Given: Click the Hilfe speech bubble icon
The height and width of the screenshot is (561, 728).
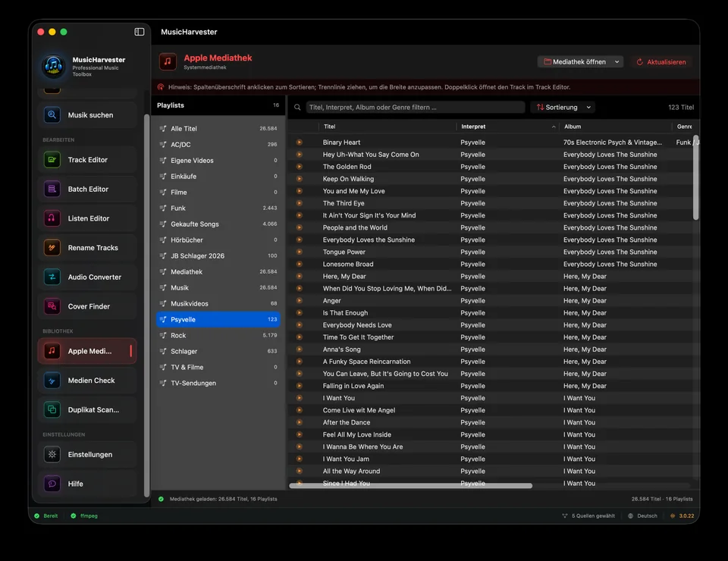Looking at the screenshot, I should (x=52, y=484).
